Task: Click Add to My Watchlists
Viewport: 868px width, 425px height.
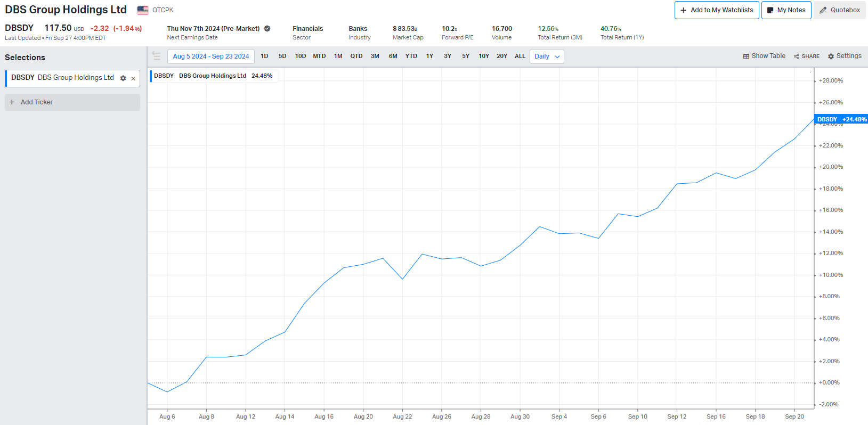Action: tap(717, 10)
